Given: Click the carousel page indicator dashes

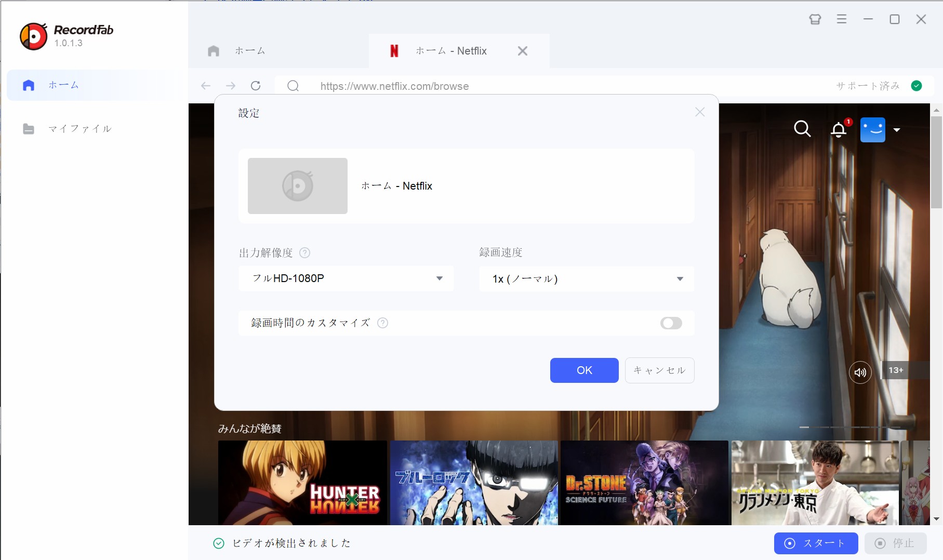Looking at the screenshot, I should [850, 427].
